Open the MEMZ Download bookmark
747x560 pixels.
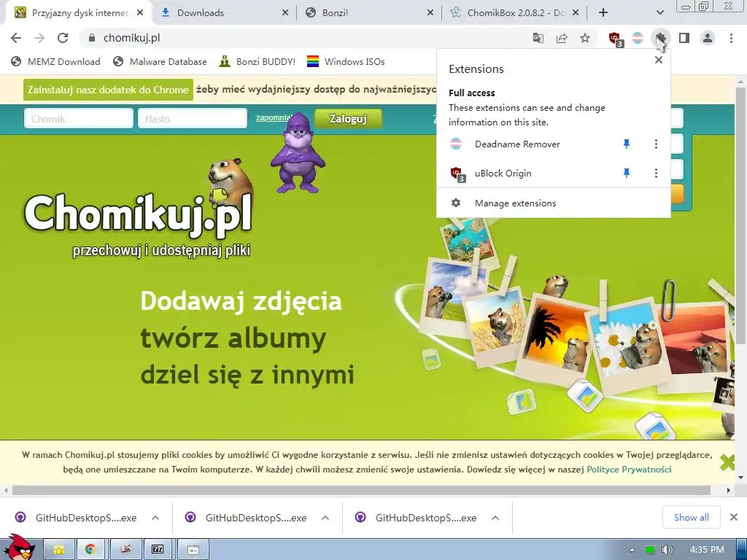(x=55, y=61)
